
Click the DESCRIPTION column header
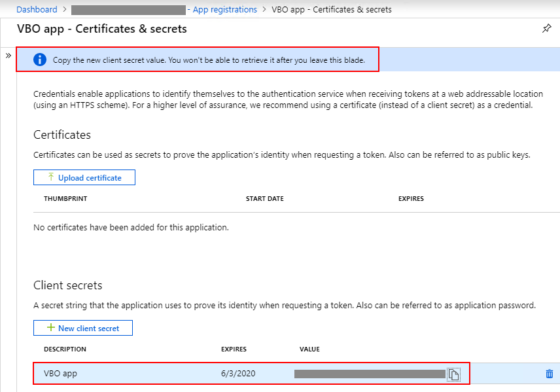pos(65,349)
